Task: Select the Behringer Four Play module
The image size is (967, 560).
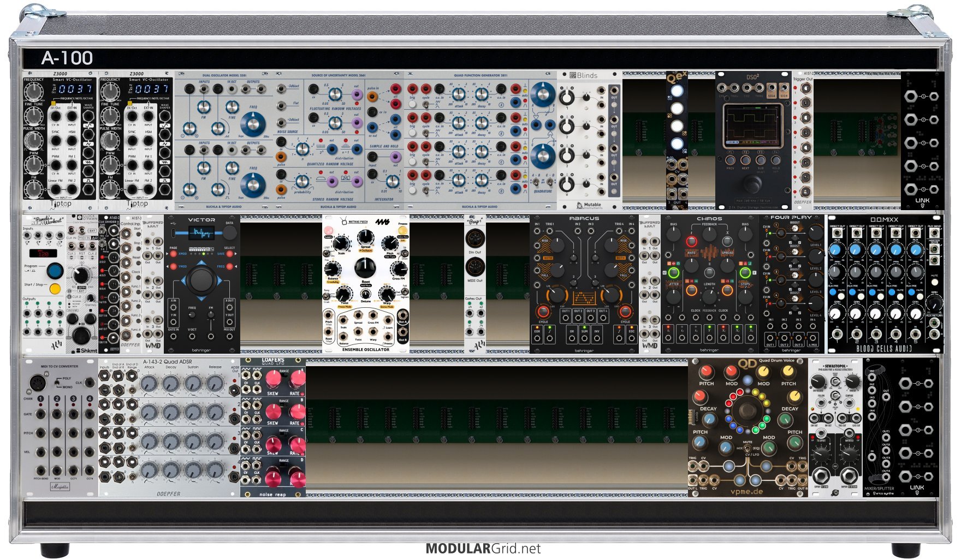Action: 792,284
